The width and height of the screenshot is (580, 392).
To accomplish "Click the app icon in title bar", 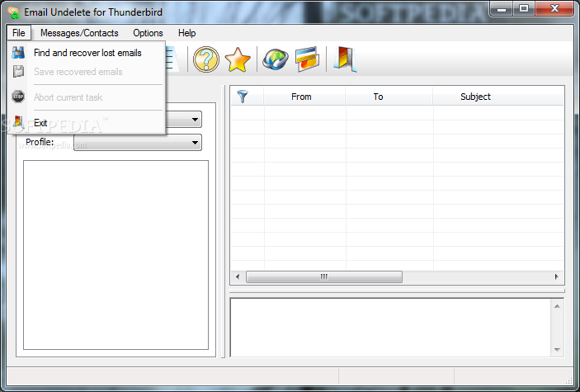I will tap(14, 12).
